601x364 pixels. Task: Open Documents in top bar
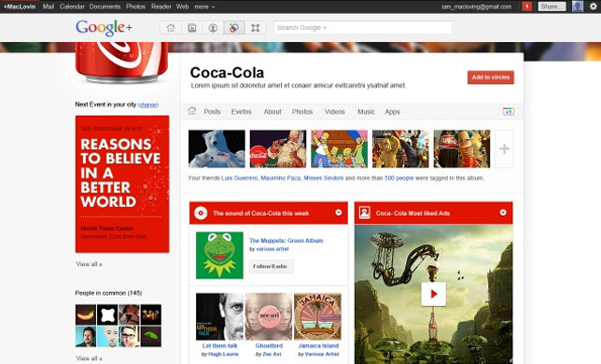coord(105,7)
